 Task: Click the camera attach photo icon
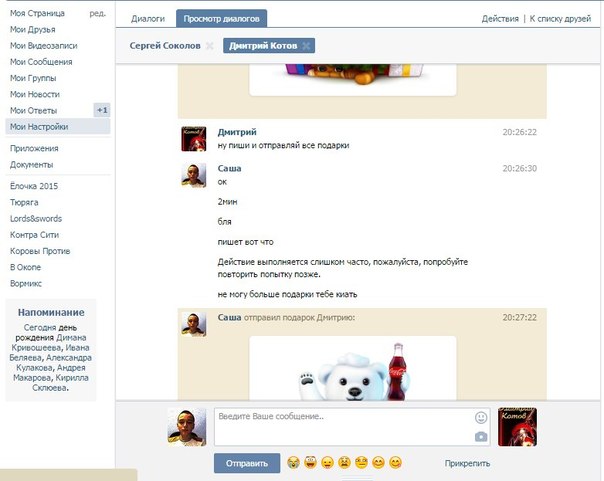point(481,437)
